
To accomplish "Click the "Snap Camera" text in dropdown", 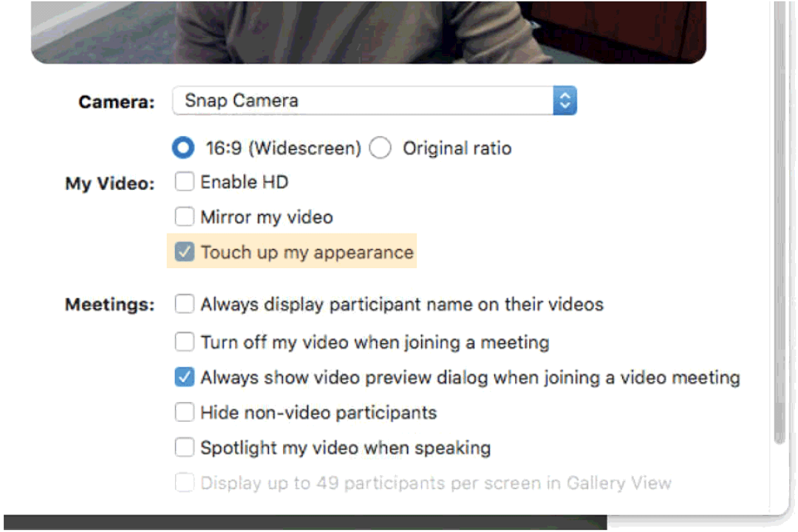I will pos(242,100).
